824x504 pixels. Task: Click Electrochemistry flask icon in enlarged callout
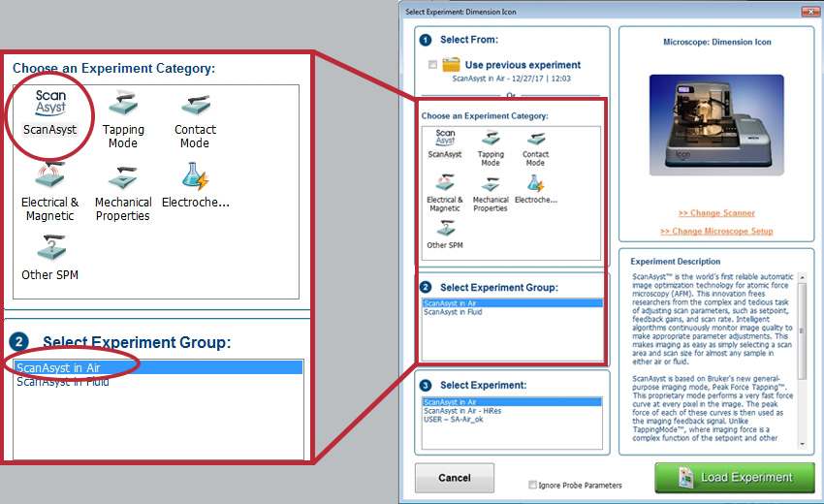point(195,175)
